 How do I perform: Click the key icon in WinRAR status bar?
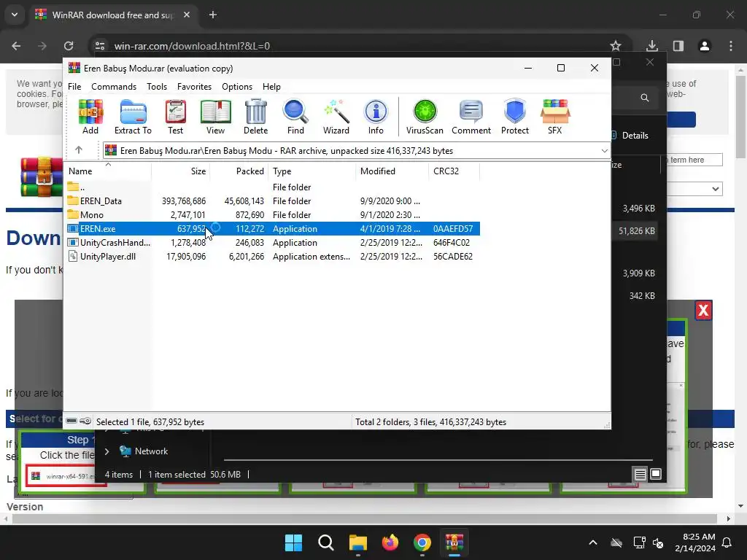coord(85,421)
